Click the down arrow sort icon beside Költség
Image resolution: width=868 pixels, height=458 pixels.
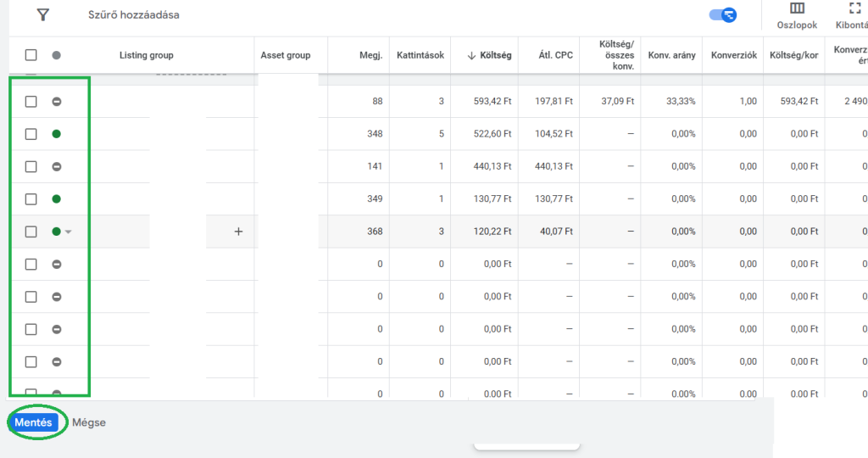[x=471, y=56]
